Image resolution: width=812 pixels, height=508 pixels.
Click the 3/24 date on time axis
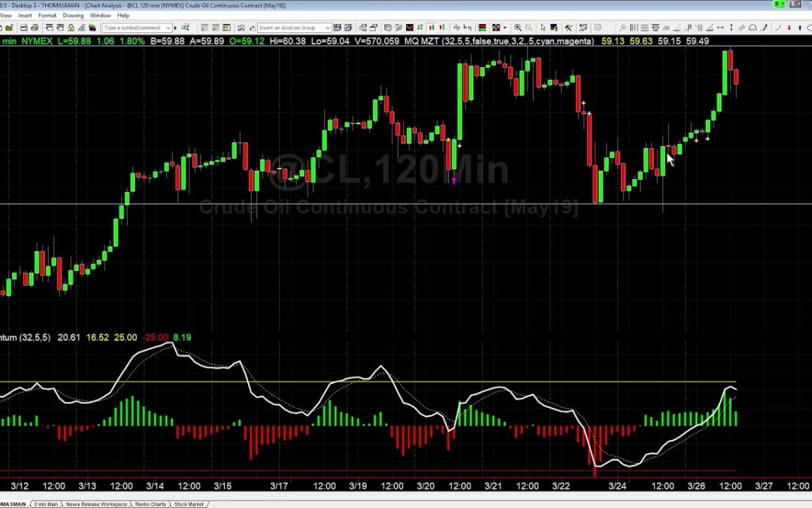point(617,486)
